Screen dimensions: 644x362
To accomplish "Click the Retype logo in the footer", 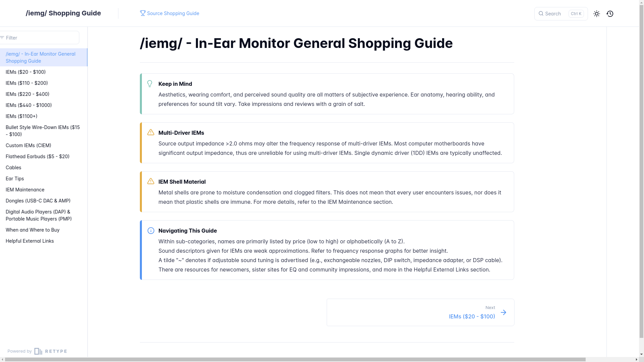I will 50,351.
